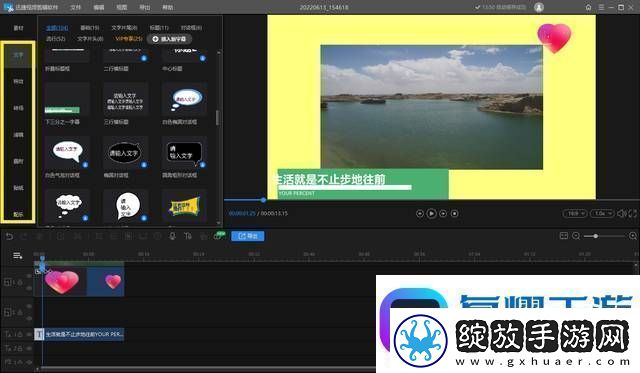Stop the preview playback
The image size is (640, 373).
coord(455,213)
